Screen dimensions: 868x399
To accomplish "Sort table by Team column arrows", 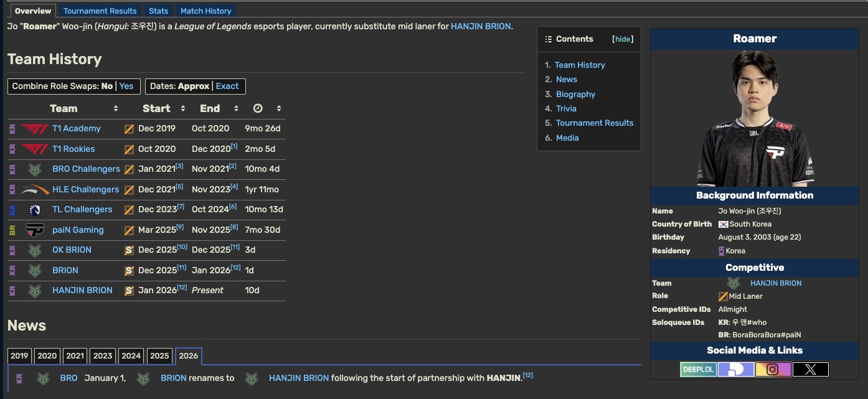I will click(116, 109).
